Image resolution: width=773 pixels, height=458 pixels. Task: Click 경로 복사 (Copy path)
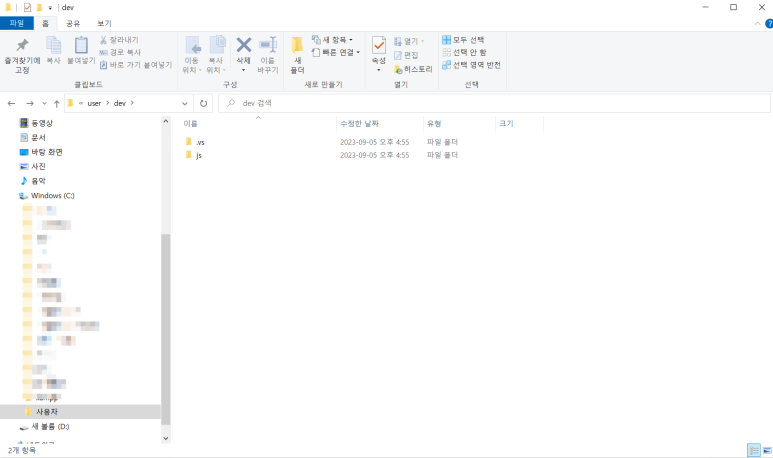[x=120, y=52]
